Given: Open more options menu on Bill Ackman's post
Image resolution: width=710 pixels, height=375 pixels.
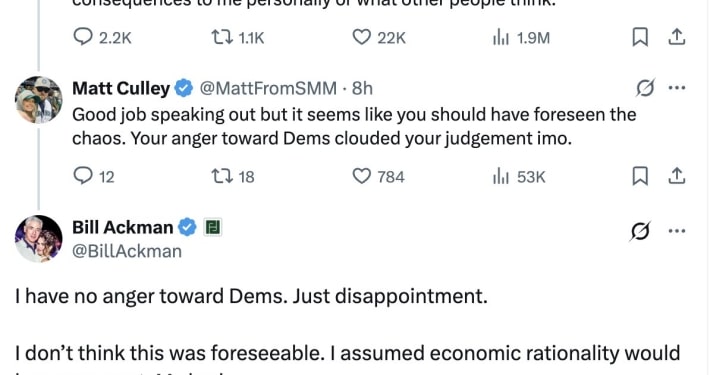Looking at the screenshot, I should tap(677, 231).
